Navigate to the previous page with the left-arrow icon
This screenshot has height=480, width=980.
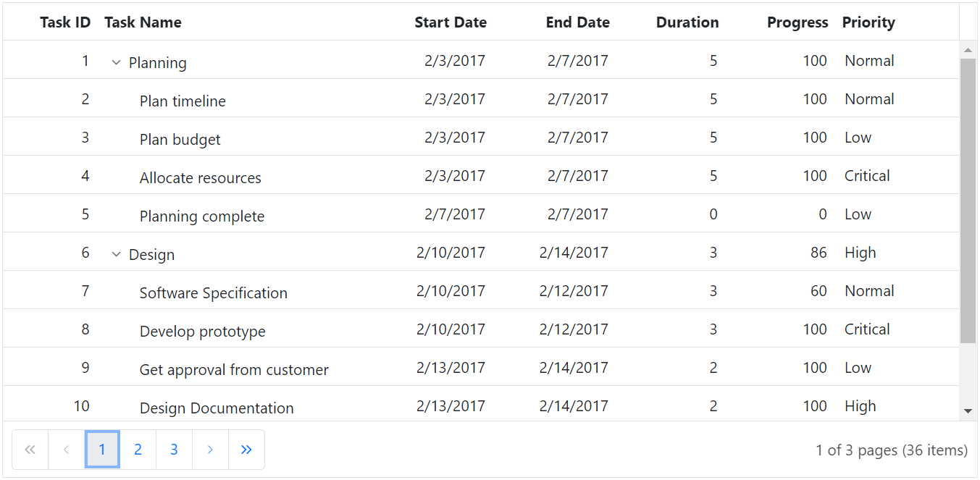[x=66, y=449]
